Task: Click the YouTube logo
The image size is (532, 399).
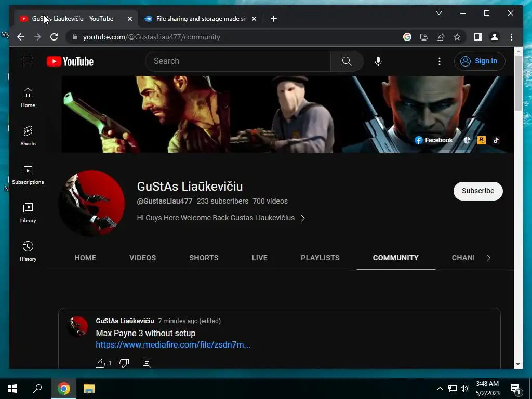Action: [70, 61]
